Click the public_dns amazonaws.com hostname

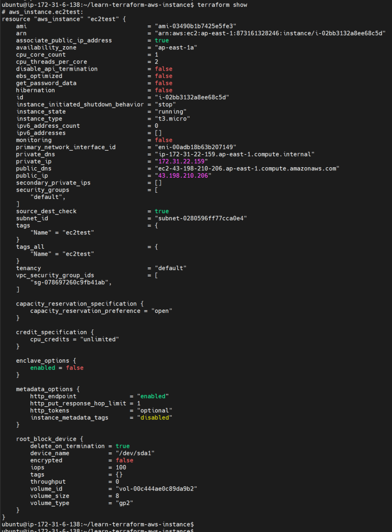tap(247, 168)
